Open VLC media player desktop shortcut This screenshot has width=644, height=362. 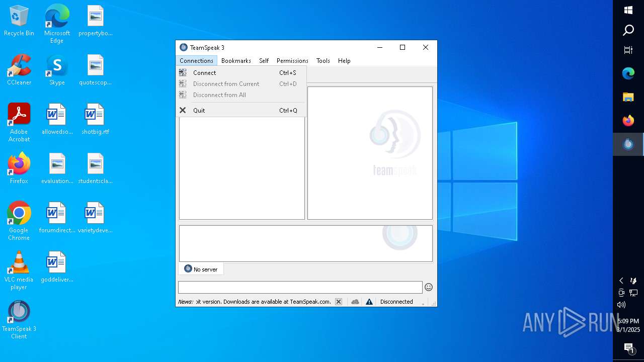point(19,270)
